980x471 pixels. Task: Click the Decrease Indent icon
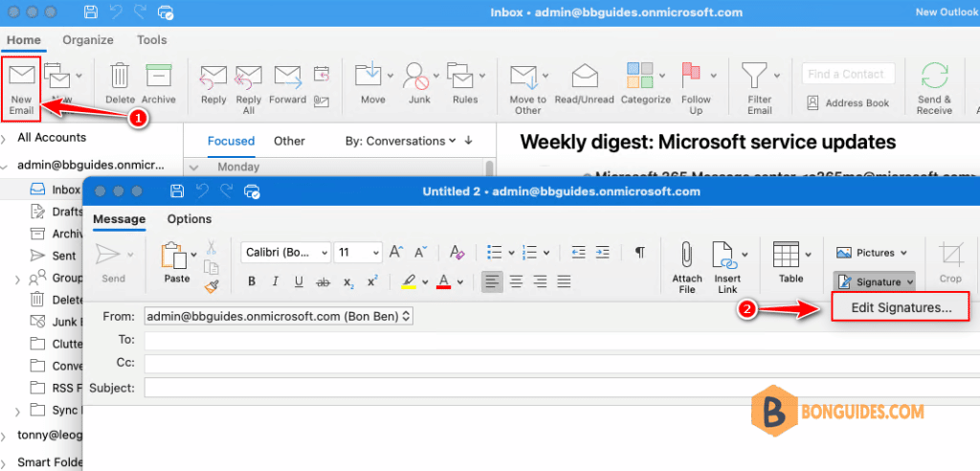click(578, 252)
